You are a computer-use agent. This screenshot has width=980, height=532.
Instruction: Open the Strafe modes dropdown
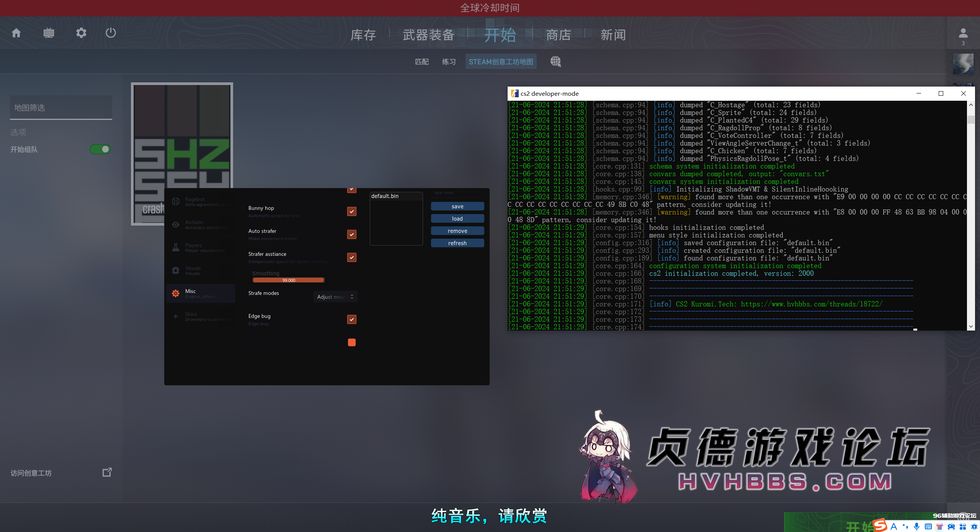pyautogui.click(x=335, y=297)
